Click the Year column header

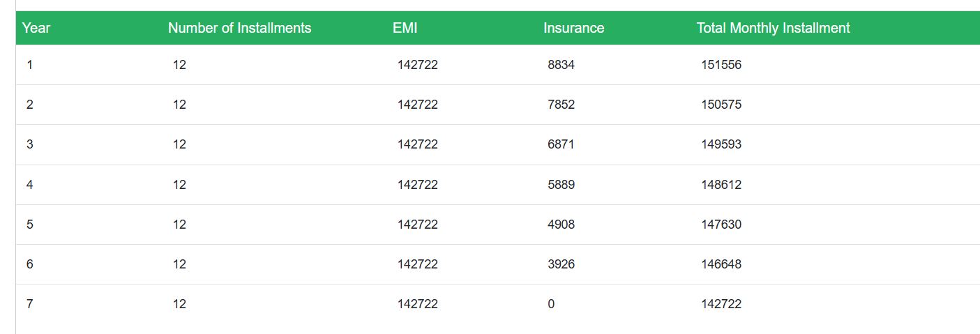[36, 29]
